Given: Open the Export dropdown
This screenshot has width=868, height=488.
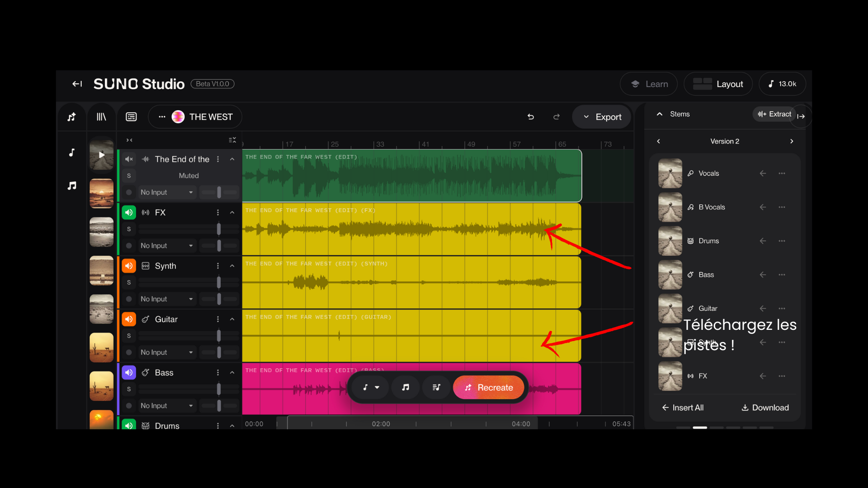Looking at the screenshot, I should pos(602,117).
